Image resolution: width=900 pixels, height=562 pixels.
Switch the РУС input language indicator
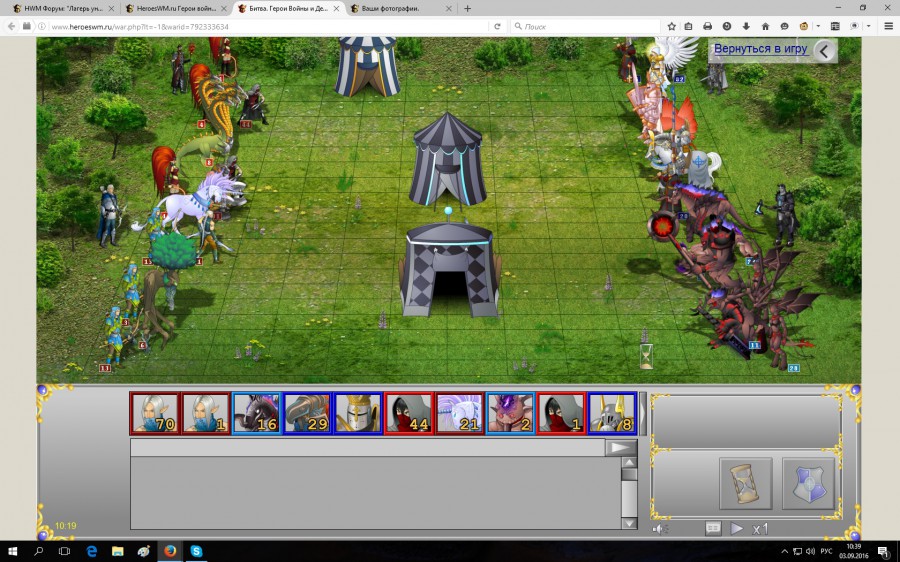coord(827,552)
